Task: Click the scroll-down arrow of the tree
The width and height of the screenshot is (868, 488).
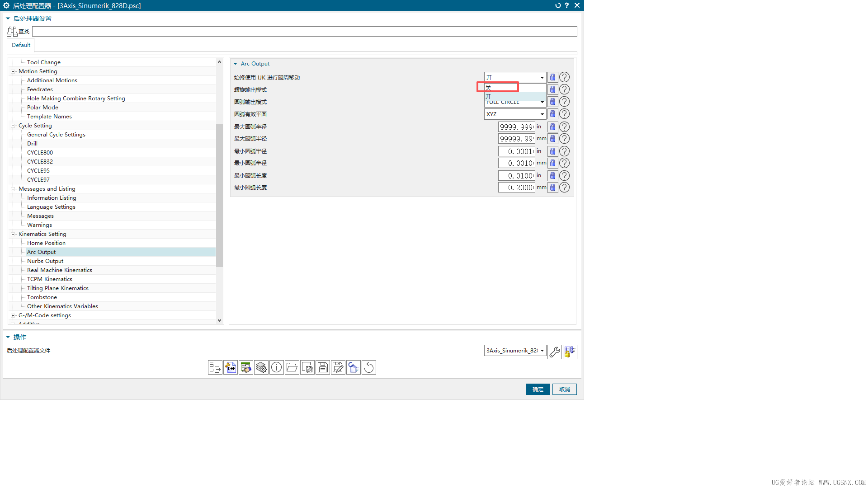Action: [x=219, y=320]
